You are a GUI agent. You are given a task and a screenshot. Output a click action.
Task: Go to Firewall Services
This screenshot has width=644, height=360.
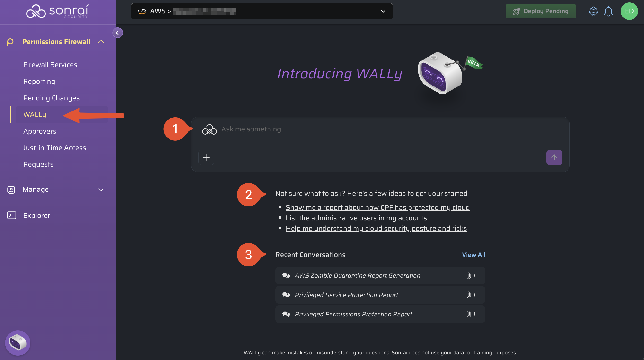pos(50,65)
